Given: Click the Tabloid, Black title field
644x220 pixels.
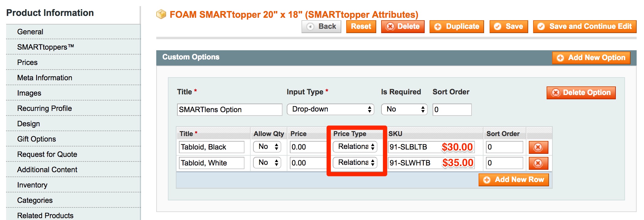Looking at the screenshot, I should coord(212,147).
